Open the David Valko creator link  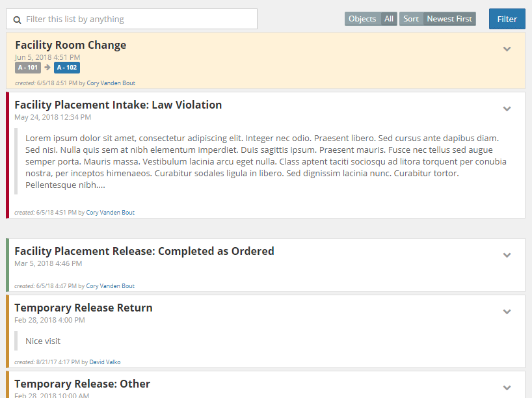tap(105, 362)
